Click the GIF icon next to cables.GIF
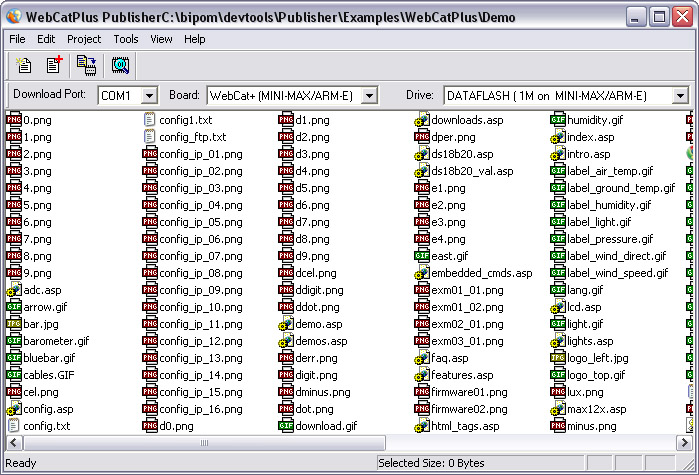 coord(14,375)
